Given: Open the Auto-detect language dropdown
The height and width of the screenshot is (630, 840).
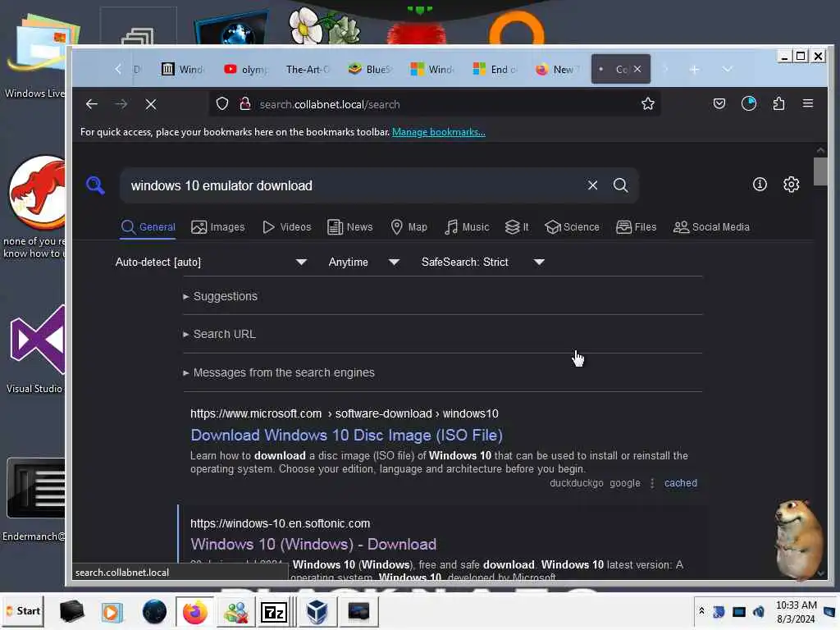Looking at the screenshot, I should pos(211,262).
